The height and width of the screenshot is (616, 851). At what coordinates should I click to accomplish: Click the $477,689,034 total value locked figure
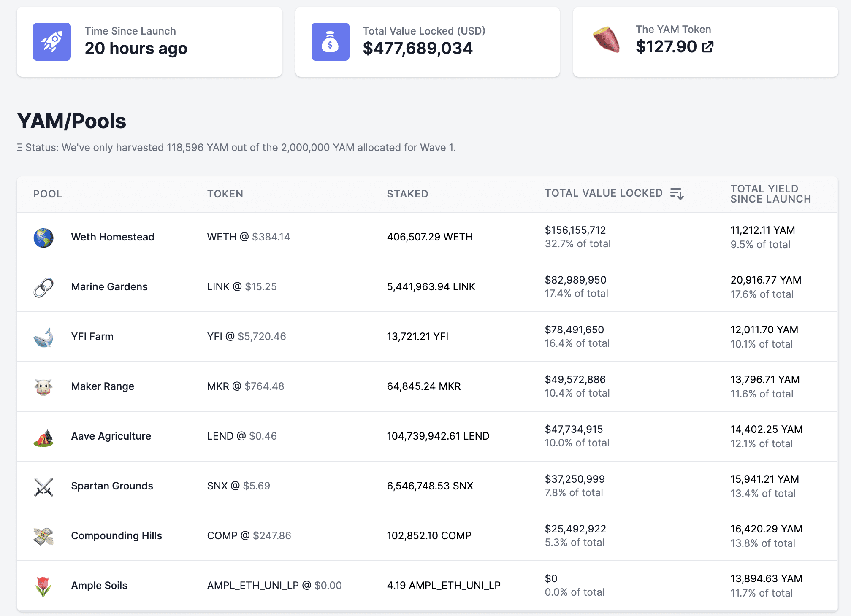click(x=418, y=49)
